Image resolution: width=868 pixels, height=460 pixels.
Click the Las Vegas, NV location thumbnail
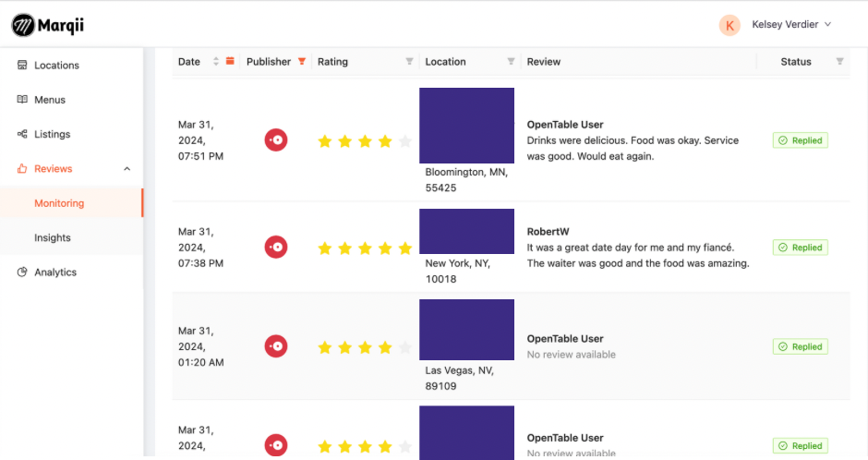[x=466, y=330]
